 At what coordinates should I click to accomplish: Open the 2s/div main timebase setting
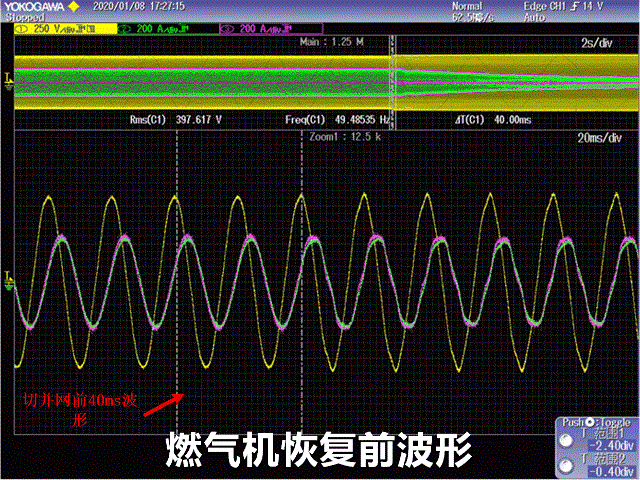pyautogui.click(x=610, y=45)
